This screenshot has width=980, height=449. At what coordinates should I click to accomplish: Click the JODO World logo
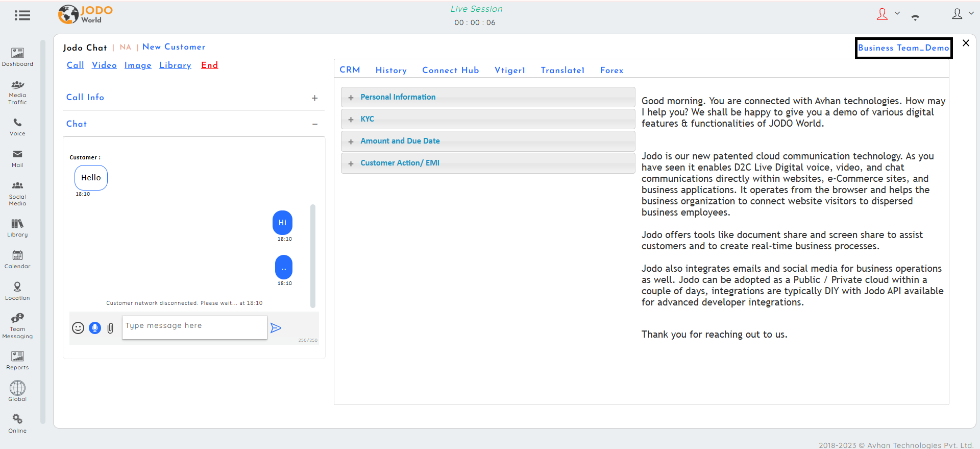tap(85, 14)
